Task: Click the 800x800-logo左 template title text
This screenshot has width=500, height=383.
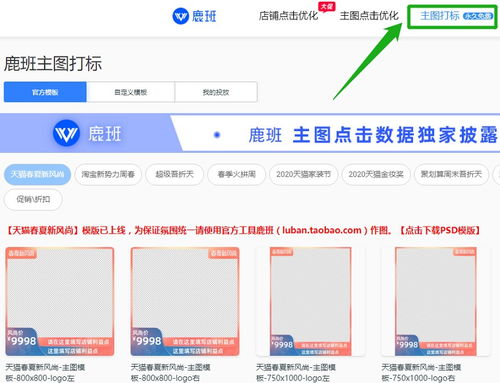Action: tap(45, 373)
